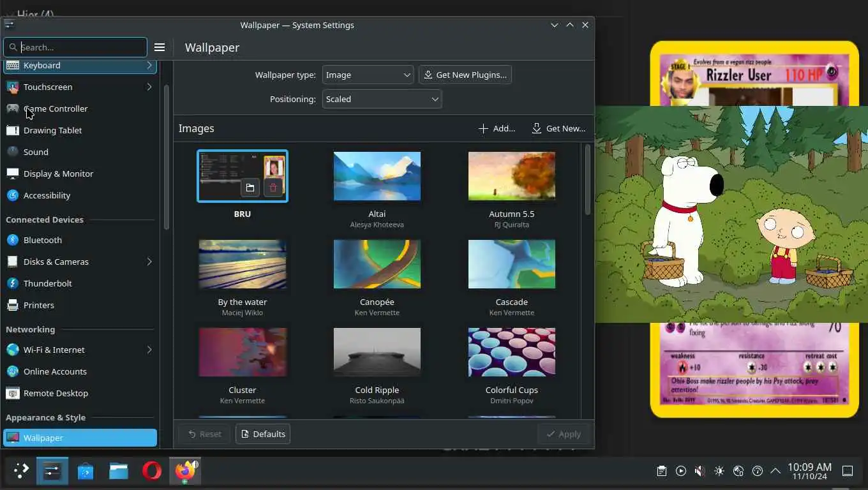Click the Defaults button
868x490 pixels.
pos(263,434)
